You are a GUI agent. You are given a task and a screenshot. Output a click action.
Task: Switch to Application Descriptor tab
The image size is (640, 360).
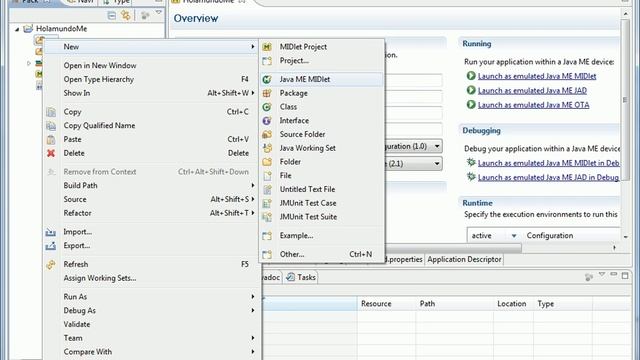pyautogui.click(x=464, y=260)
